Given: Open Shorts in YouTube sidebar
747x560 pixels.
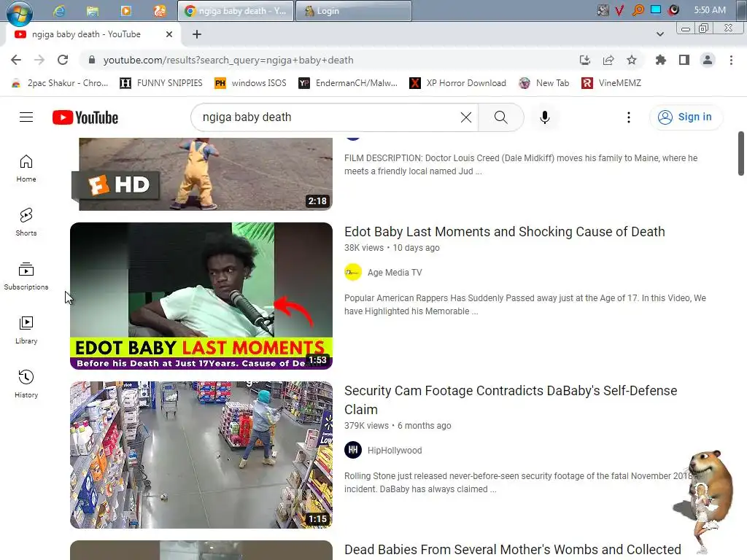Looking at the screenshot, I should point(26,222).
